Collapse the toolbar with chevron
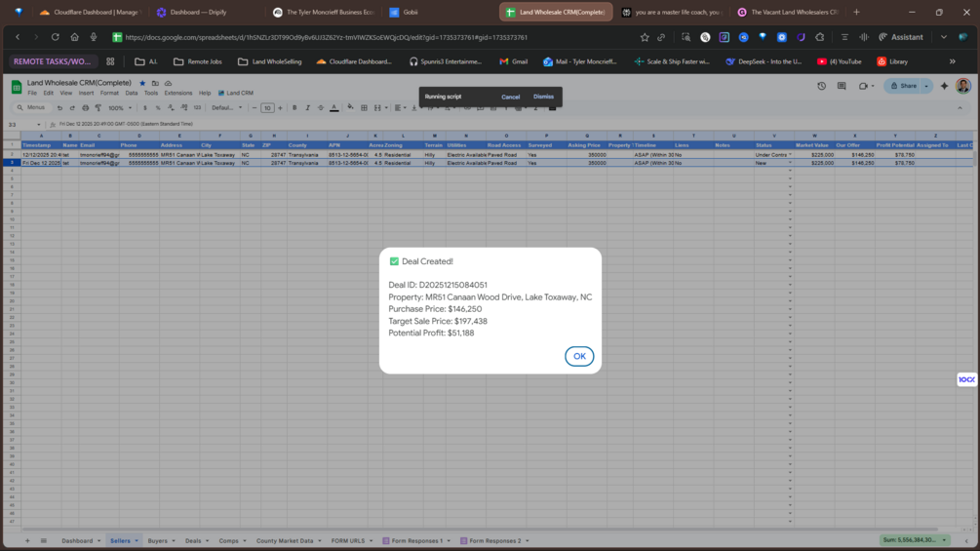Viewport: 980px width, 551px height. (960, 108)
